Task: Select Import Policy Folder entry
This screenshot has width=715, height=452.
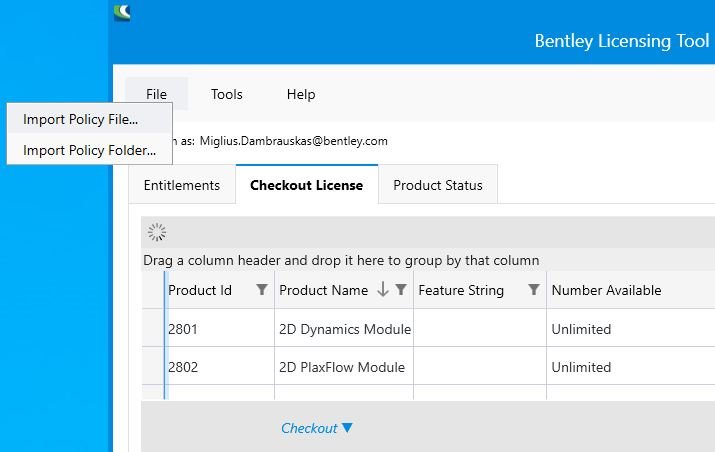Action: (89, 150)
